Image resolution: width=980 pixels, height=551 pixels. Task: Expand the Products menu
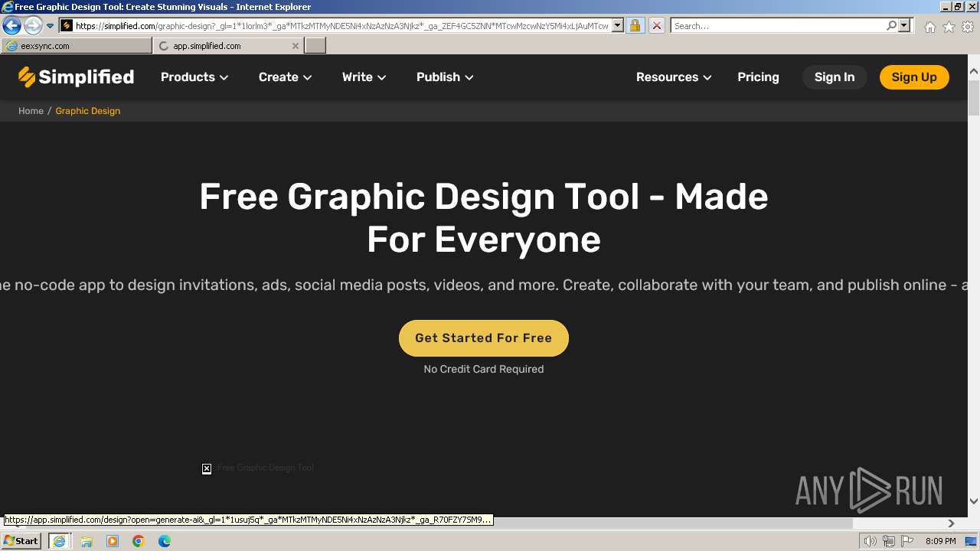pos(194,77)
